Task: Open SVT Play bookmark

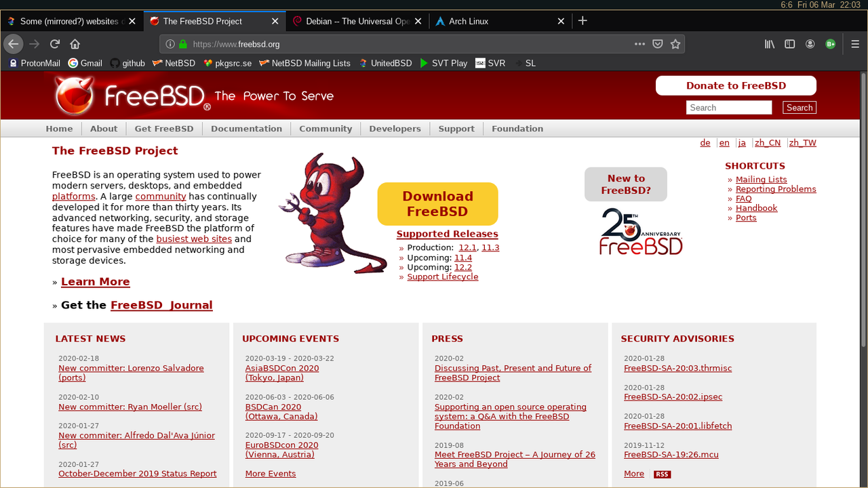Action: pos(443,63)
